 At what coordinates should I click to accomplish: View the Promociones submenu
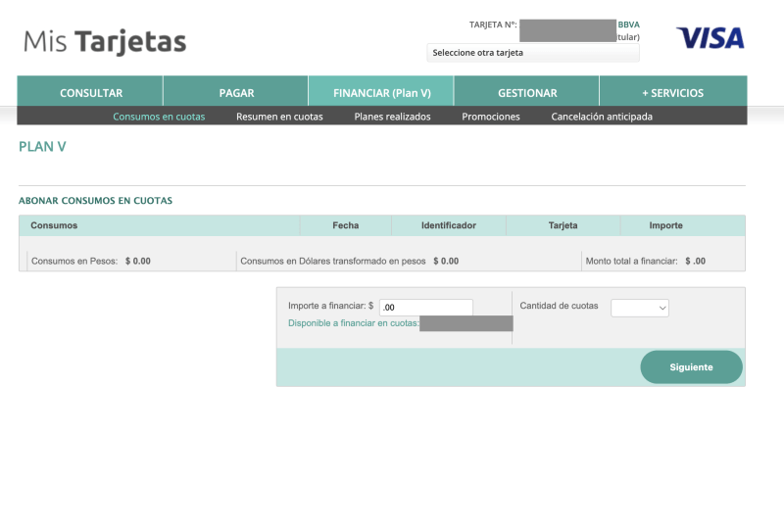[491, 117]
